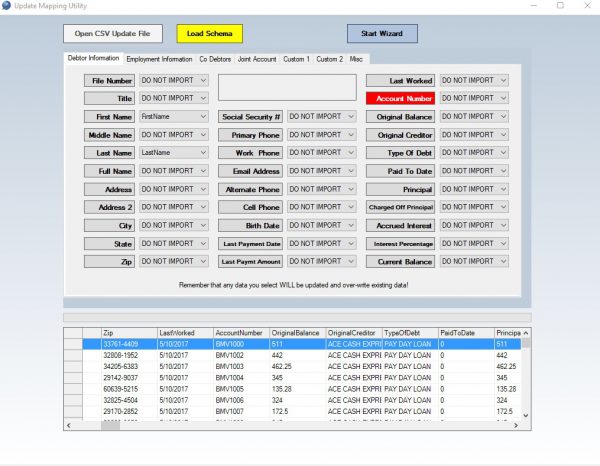Click the OriginalBalance column header
This screenshot has width=600, height=466.
298,333
